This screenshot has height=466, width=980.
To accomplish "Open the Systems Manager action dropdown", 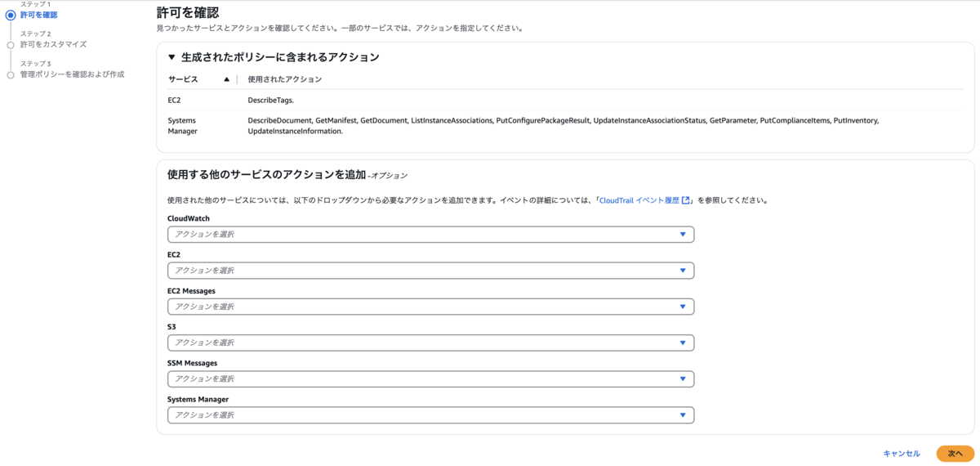I will click(x=430, y=415).
